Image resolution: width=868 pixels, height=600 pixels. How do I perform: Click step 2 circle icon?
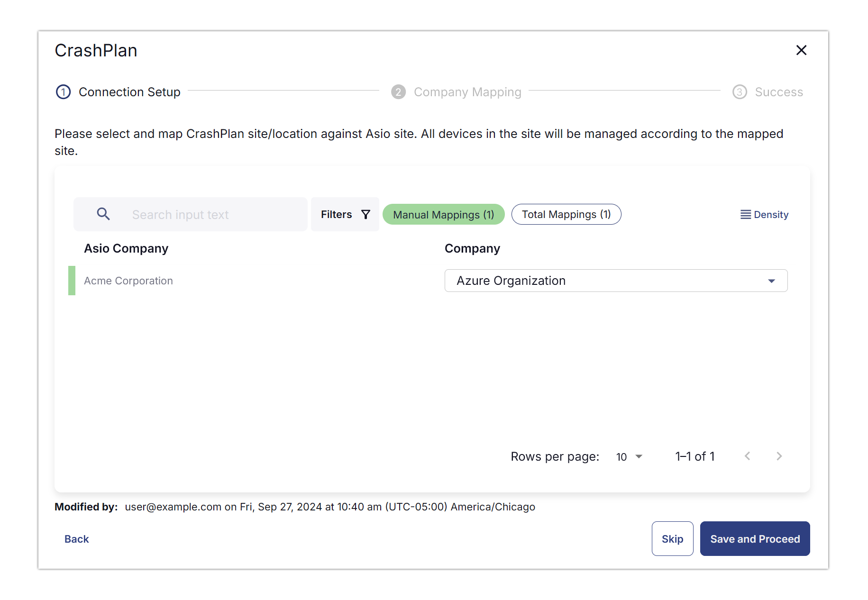click(398, 92)
